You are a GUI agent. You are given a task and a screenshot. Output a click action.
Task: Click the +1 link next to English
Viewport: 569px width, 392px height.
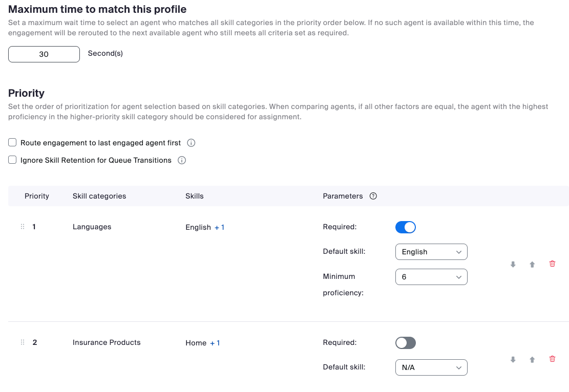220,227
